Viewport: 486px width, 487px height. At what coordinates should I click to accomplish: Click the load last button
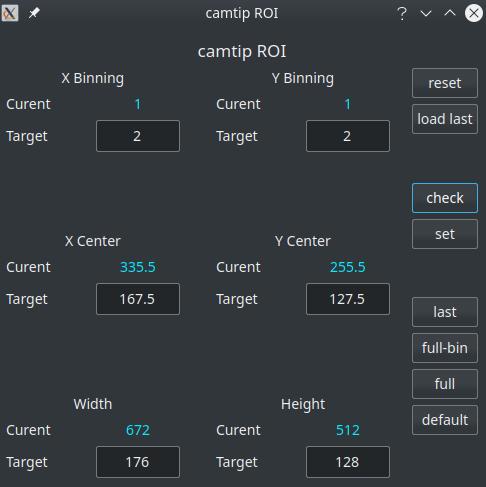pyautogui.click(x=445, y=119)
